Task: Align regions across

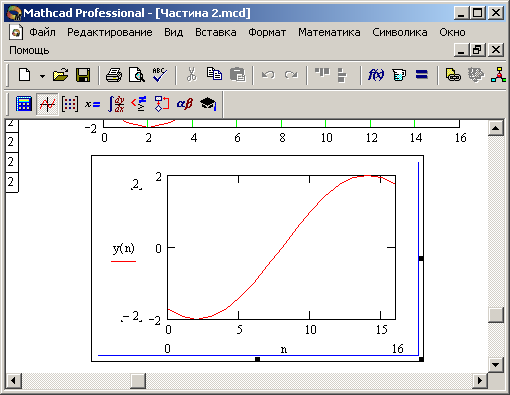Action: tap(322, 73)
